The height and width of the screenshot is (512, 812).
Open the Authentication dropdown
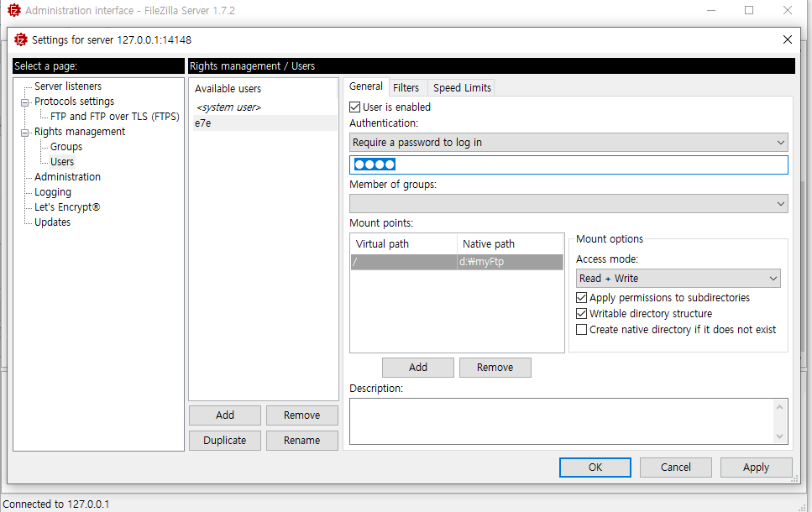click(568, 143)
